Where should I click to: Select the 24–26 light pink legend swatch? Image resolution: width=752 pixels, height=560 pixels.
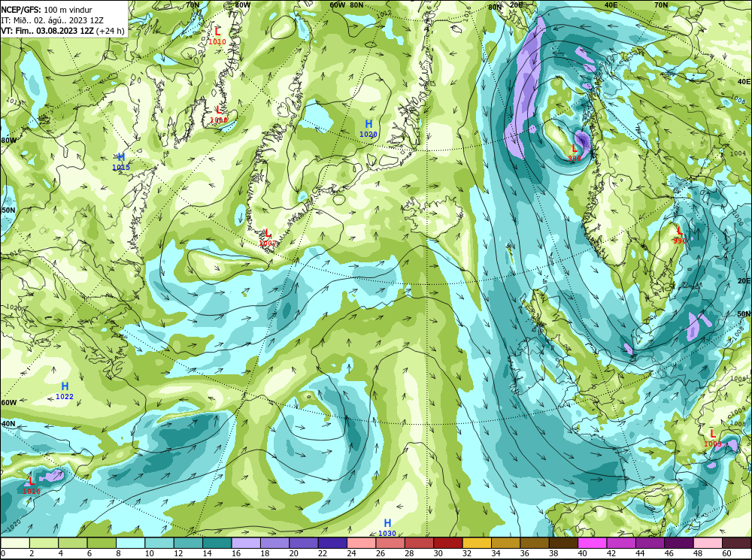click(361, 543)
